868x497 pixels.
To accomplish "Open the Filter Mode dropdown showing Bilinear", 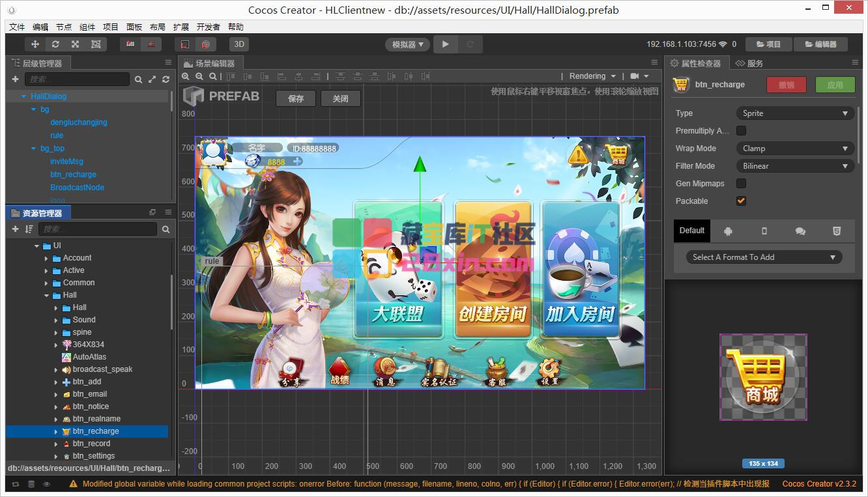I will point(795,166).
